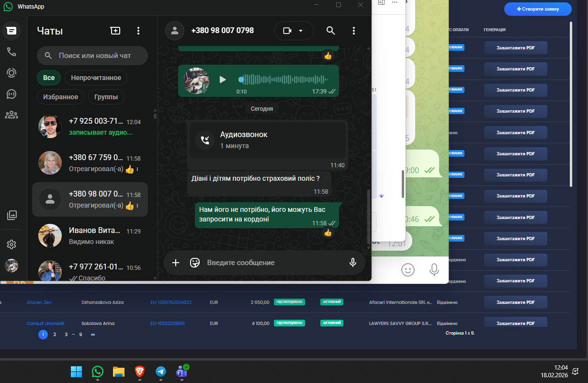Expand the call options dropdown arrow
The width and height of the screenshot is (588, 383).
[301, 31]
